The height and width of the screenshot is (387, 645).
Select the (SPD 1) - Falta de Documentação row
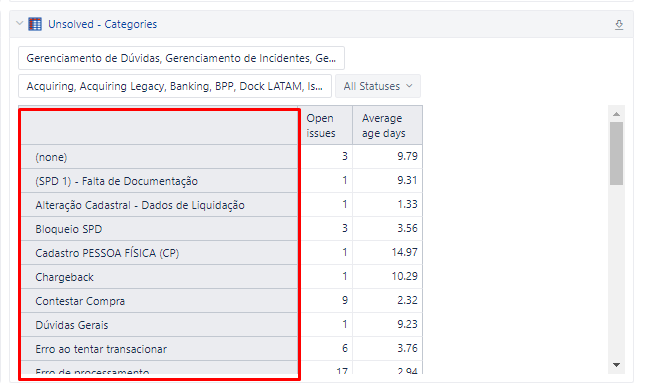159,181
